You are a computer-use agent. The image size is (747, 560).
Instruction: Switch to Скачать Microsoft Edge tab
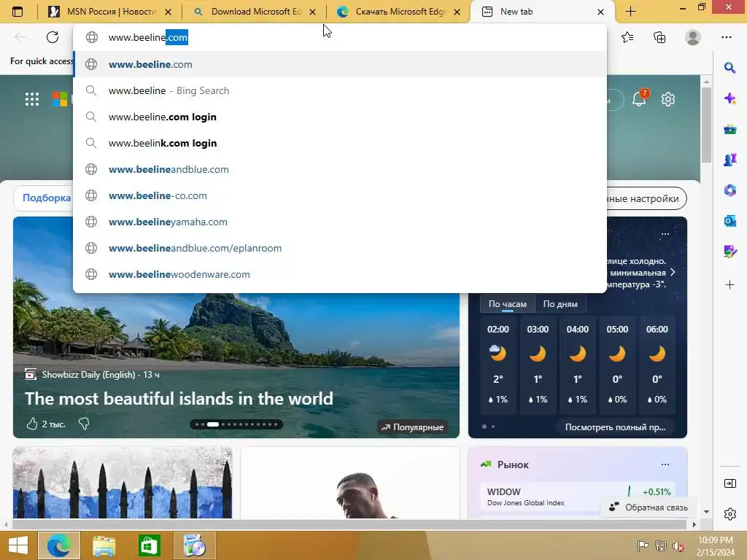399,12
